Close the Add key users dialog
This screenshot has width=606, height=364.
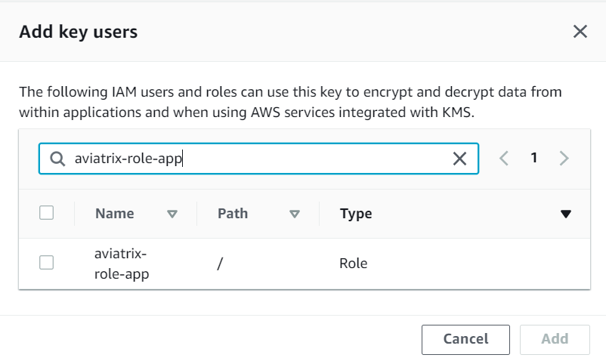click(580, 32)
